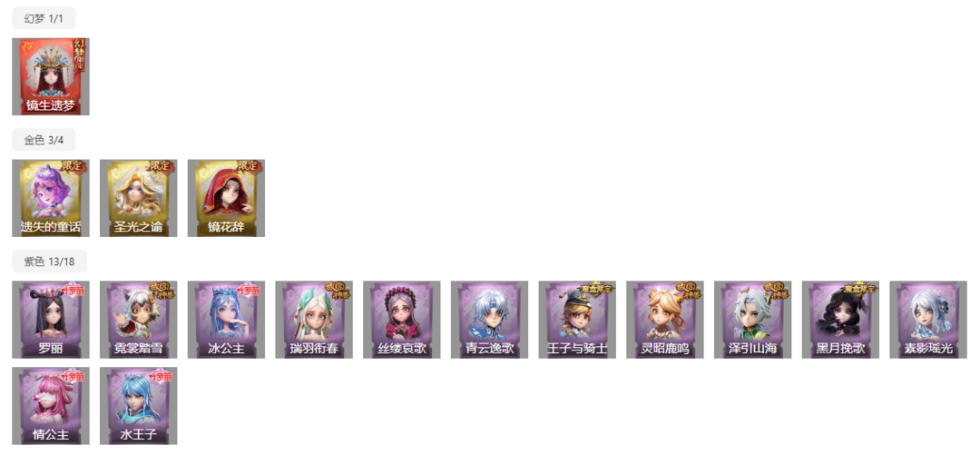
Task: Choose the 王子与骑士 skin card
Action: [x=577, y=319]
